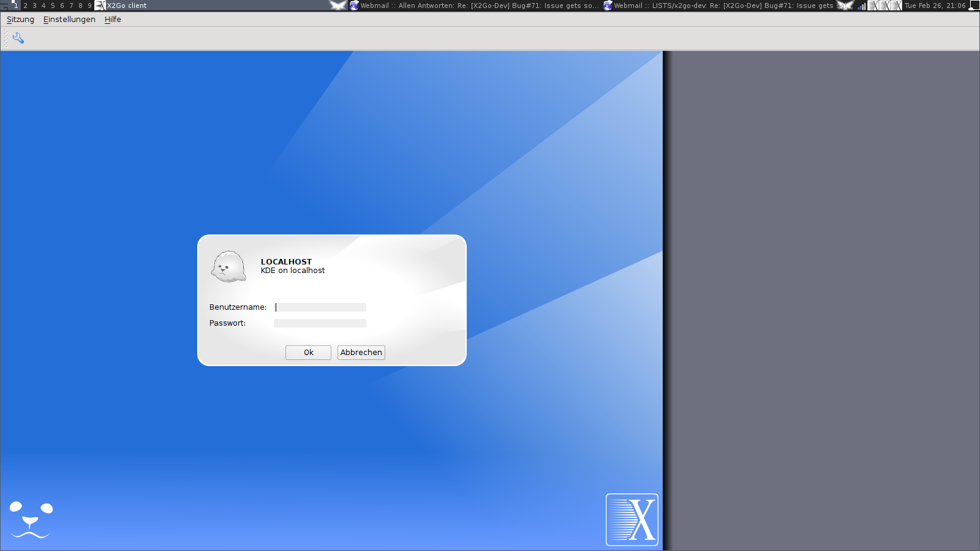Confirm login with the Ok button
Screen dimensions: 980x551
coord(308,353)
